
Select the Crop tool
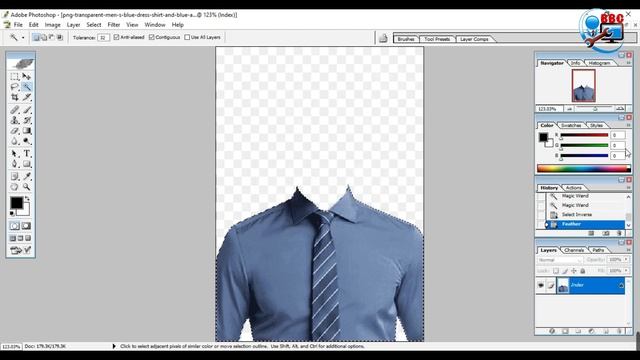[x=15, y=97]
